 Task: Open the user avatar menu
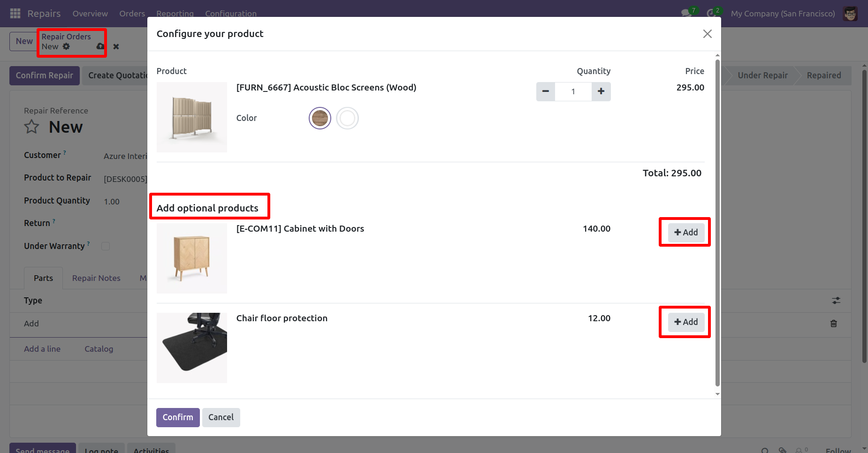pyautogui.click(x=850, y=14)
